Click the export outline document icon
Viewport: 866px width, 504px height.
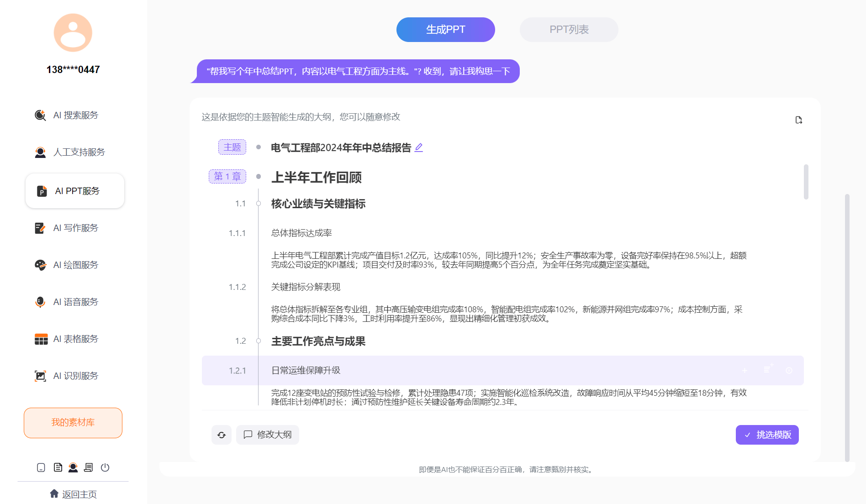[798, 120]
